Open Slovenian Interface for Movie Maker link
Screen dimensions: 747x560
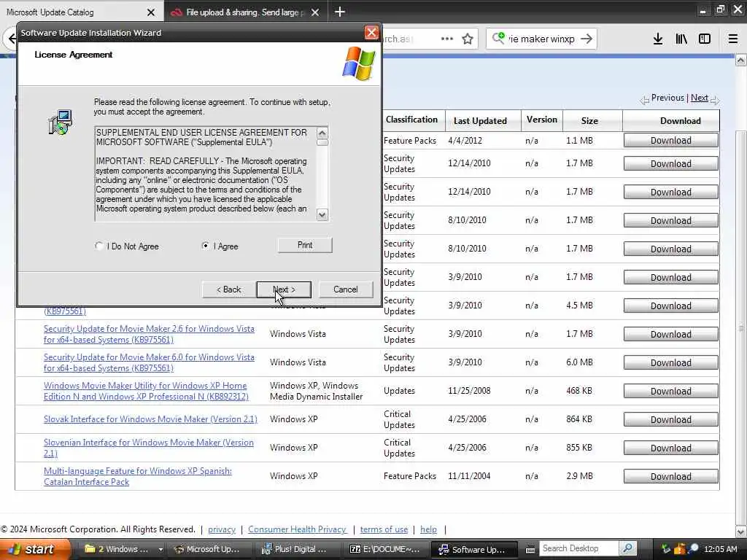coord(149,448)
